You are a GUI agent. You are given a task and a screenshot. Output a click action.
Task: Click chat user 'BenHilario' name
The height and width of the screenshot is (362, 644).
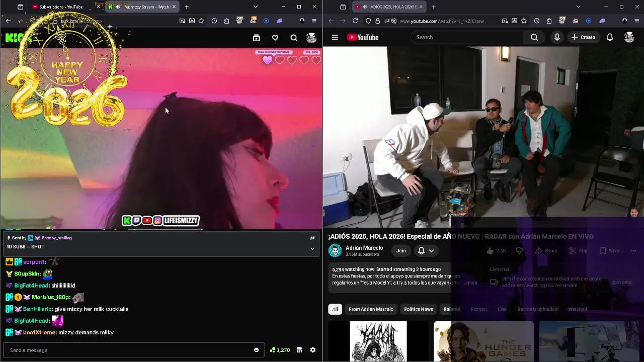(37, 309)
